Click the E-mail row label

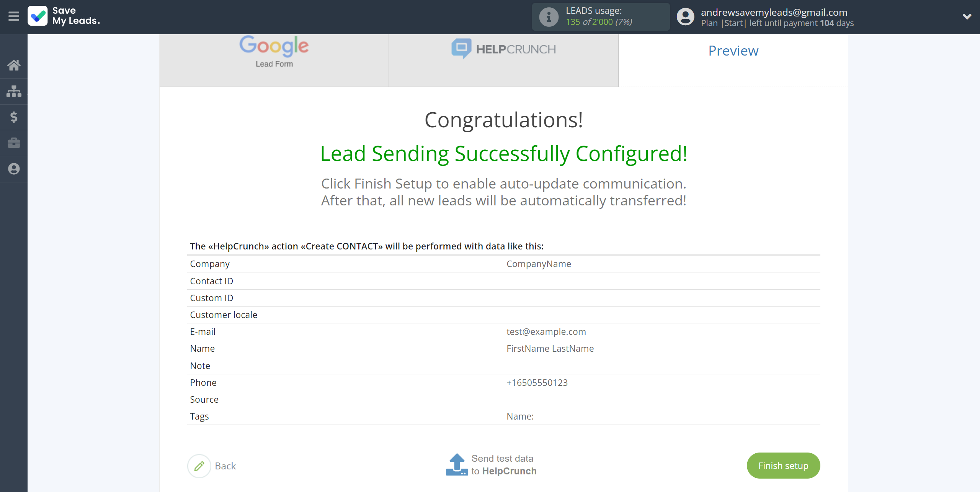point(203,332)
